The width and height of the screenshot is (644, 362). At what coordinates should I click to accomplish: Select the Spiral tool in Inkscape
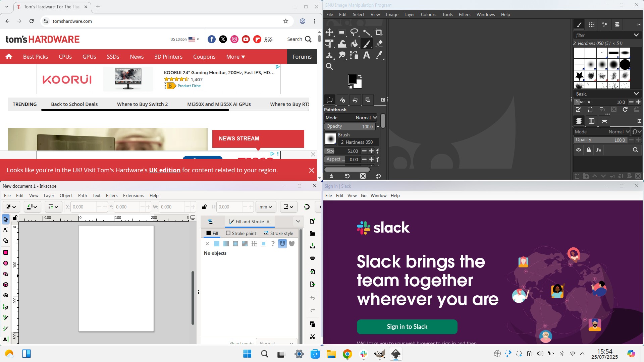pos(6,295)
